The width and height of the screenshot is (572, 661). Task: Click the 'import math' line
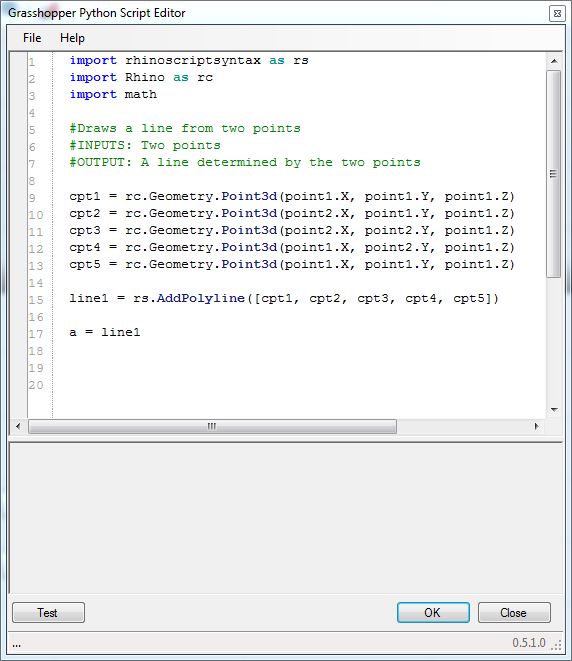click(113, 94)
